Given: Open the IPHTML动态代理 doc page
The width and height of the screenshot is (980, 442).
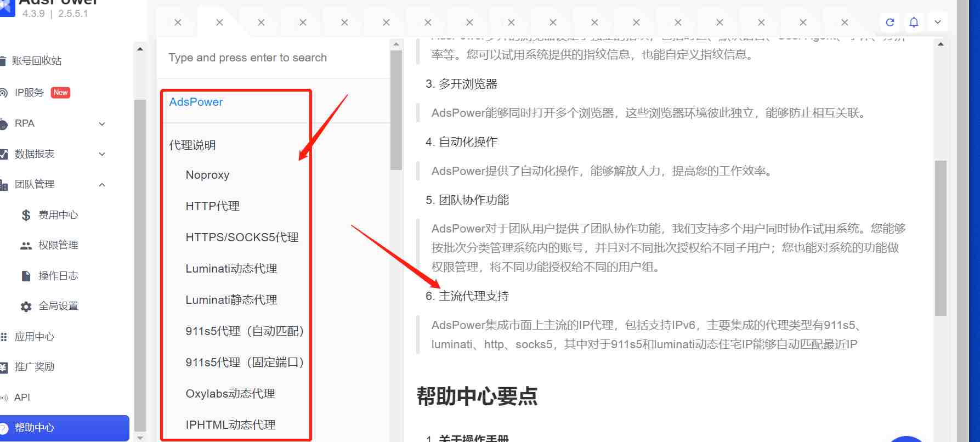Looking at the screenshot, I should (230, 425).
